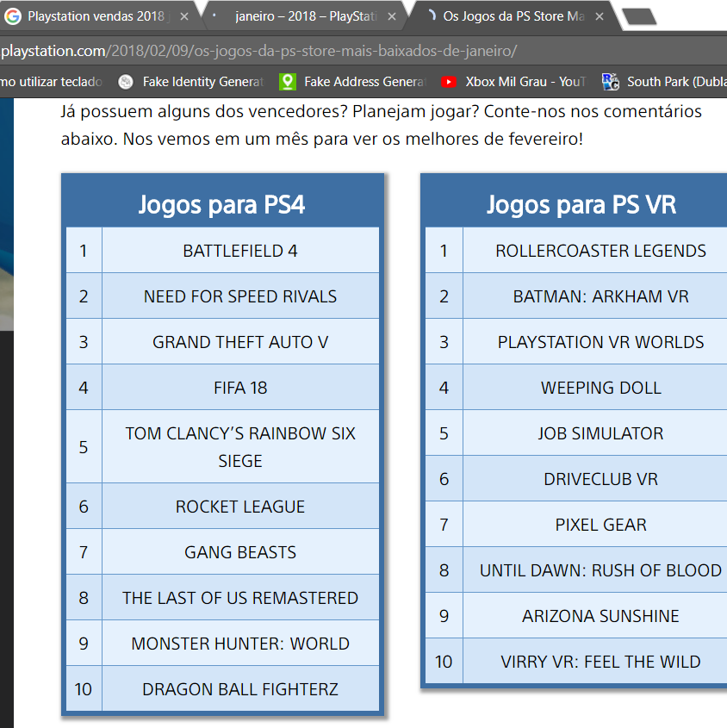Screen dimensions: 727x728
Task: Close the Playstation vendas 2018 tab
Action: (x=184, y=16)
